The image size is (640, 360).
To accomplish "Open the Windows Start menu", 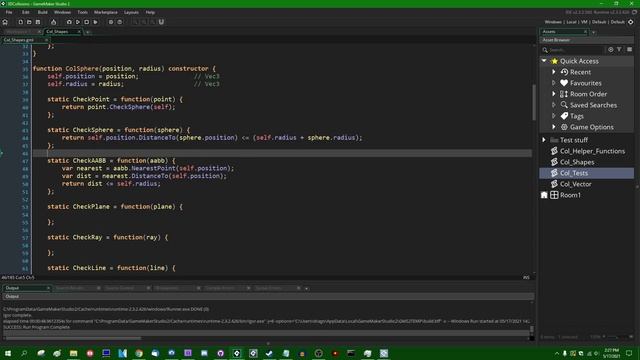I will (x=8, y=353).
